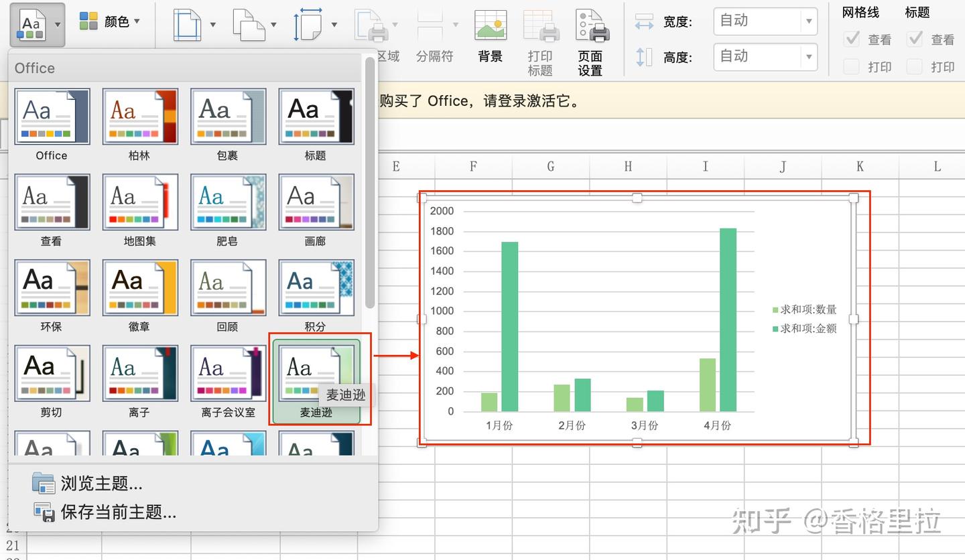Open the 颜色 theme colors dropdown
Screen dimensions: 965x560
[110, 21]
